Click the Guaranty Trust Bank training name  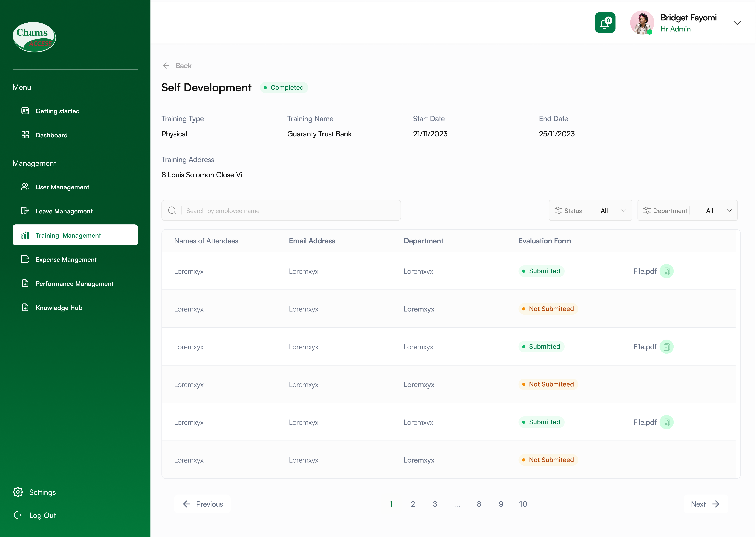tap(319, 134)
